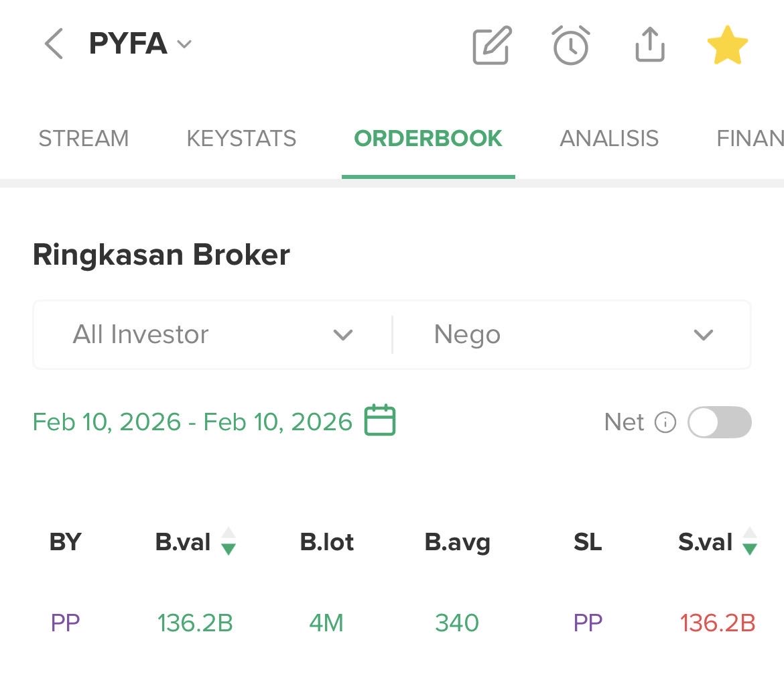Enable the Net toggle switch

(x=719, y=422)
